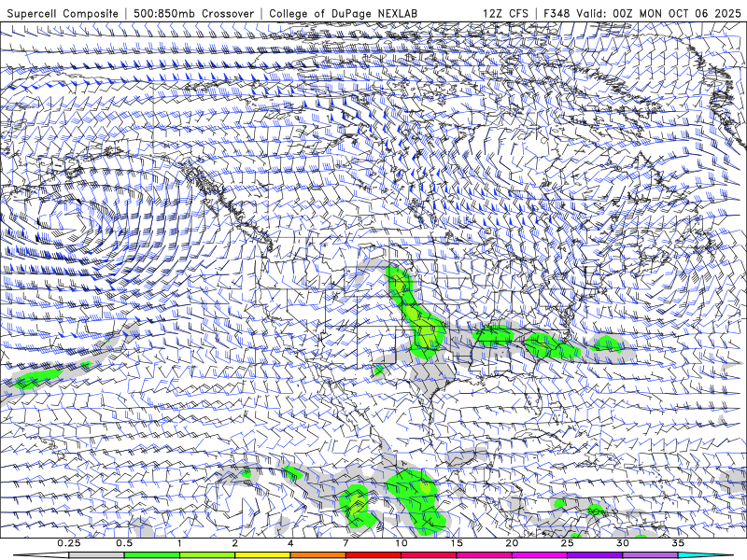Click the '20' colorbar label
This screenshot has width=747, height=560.
coord(512,543)
